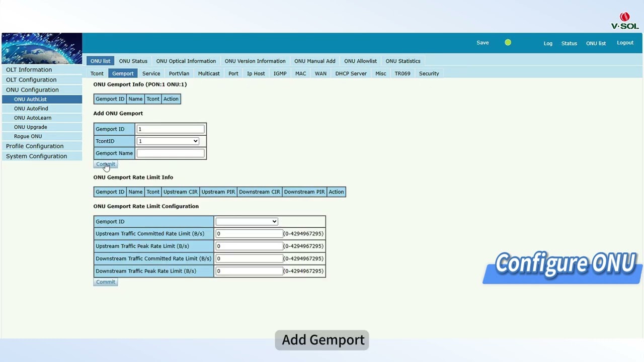Open Rogue ONU in sidebar
Screen dimensions: 644x362
pyautogui.click(x=42, y=136)
